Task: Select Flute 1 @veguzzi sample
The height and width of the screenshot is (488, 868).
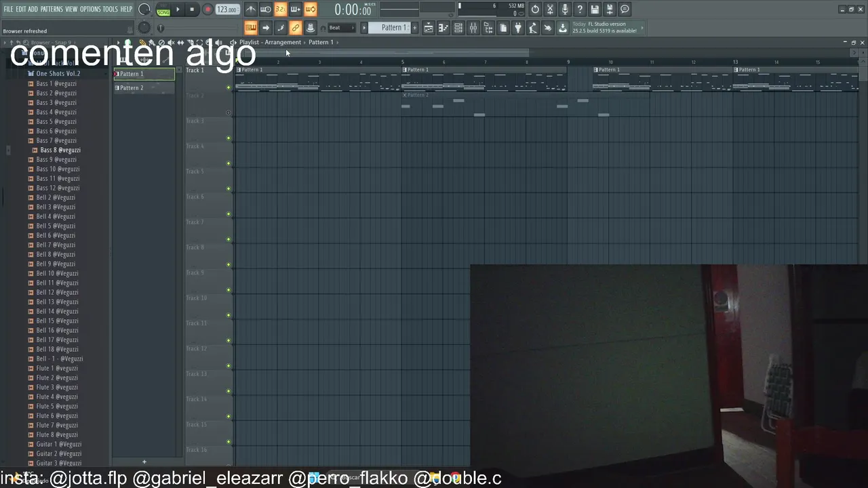Action: pyautogui.click(x=57, y=368)
